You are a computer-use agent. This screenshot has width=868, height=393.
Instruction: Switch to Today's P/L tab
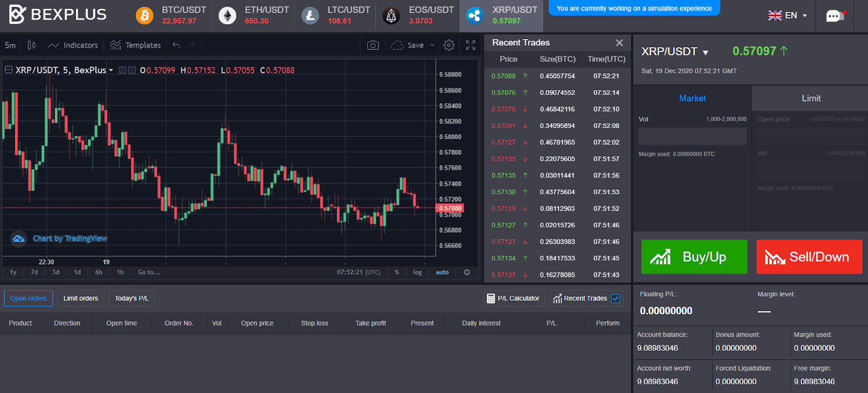coord(131,299)
